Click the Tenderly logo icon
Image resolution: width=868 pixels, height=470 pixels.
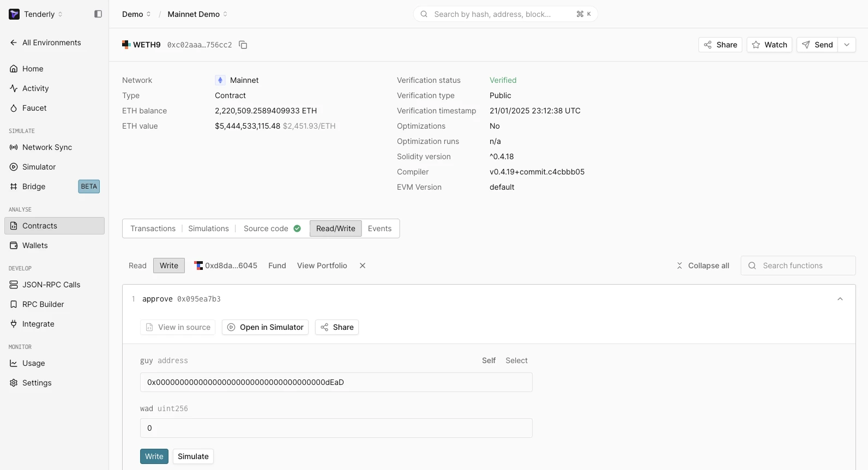(x=14, y=14)
